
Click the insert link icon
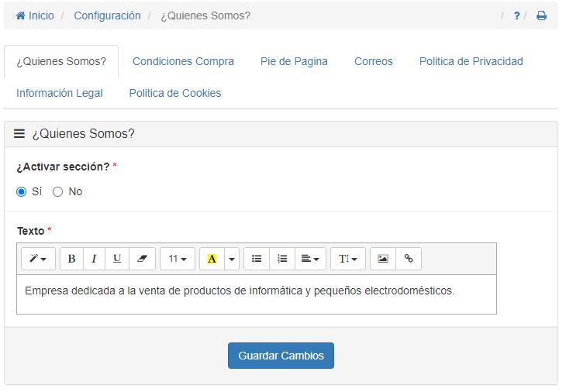(x=409, y=259)
